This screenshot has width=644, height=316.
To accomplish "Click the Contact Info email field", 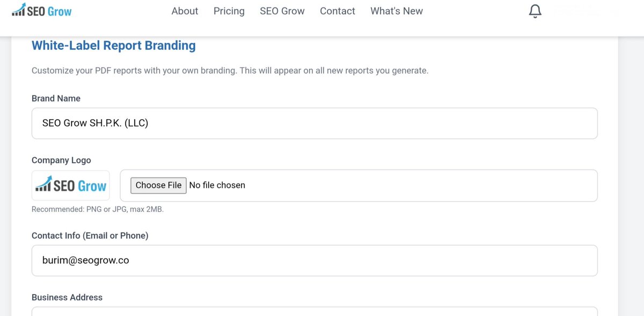I will click(x=314, y=261).
